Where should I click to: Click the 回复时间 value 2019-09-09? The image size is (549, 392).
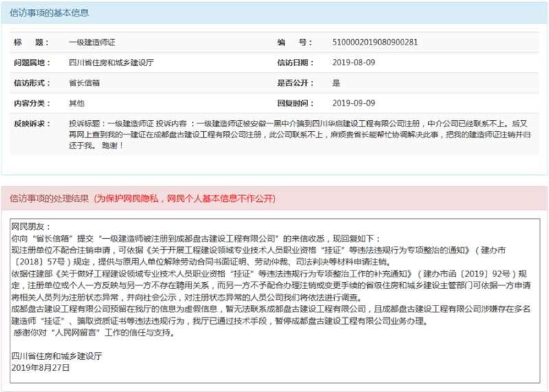point(353,103)
